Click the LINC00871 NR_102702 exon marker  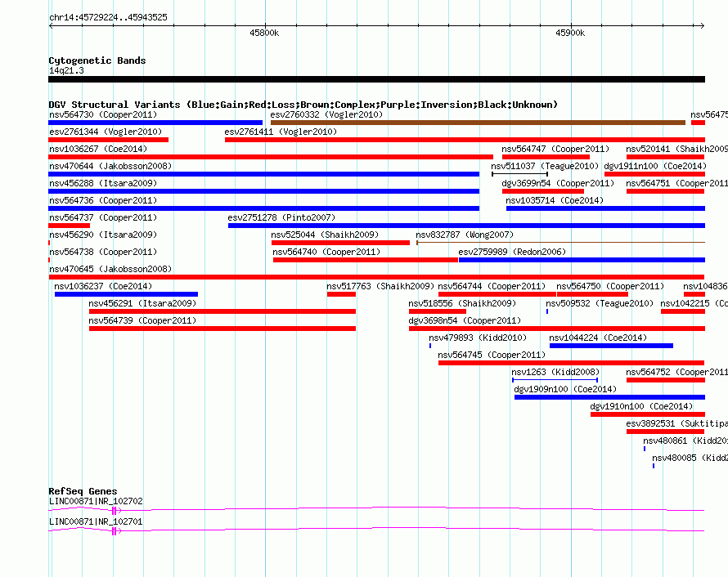[115, 511]
